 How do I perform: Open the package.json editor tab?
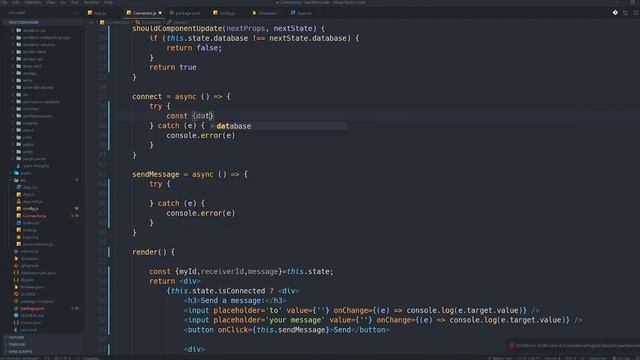(x=185, y=13)
